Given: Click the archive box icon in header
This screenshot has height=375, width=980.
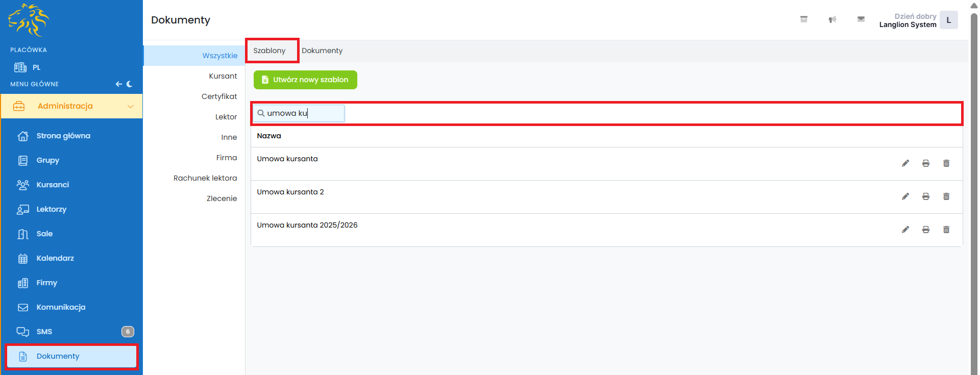Looking at the screenshot, I should (803, 19).
